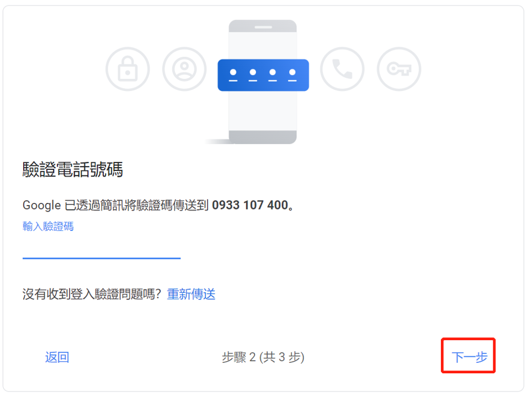Click the 步驟 2 (共 3 步) step indicator
The width and height of the screenshot is (532, 397).
pyautogui.click(x=263, y=357)
